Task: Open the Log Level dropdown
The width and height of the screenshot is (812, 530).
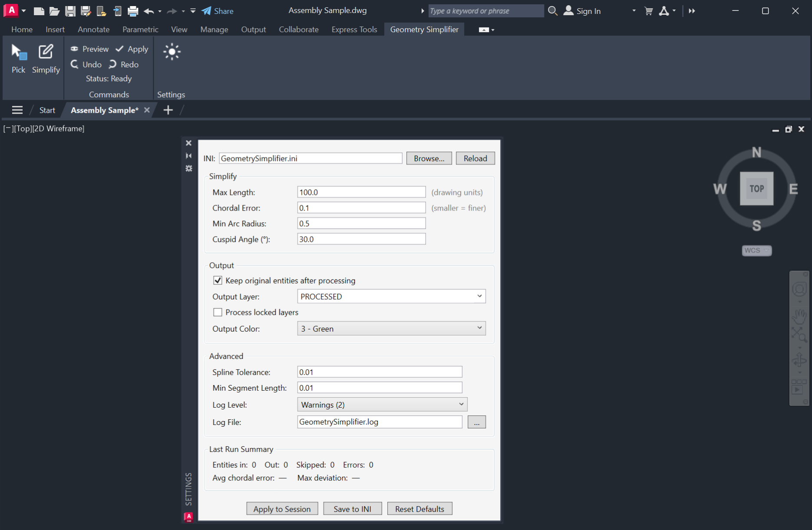Action: pyautogui.click(x=382, y=405)
